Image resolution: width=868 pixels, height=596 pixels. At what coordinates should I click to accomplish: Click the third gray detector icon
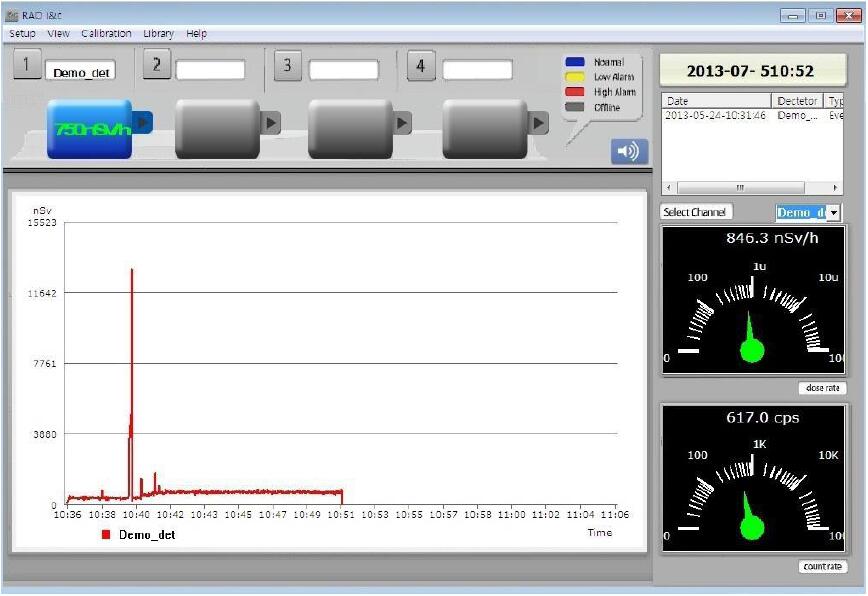tap(351, 129)
